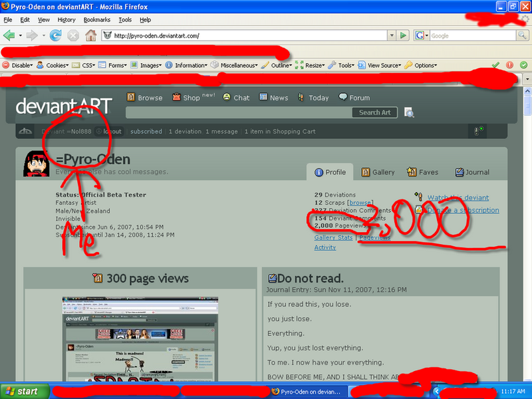Open the Windows Start button
Image resolution: width=532 pixels, height=399 pixels.
click(25, 391)
